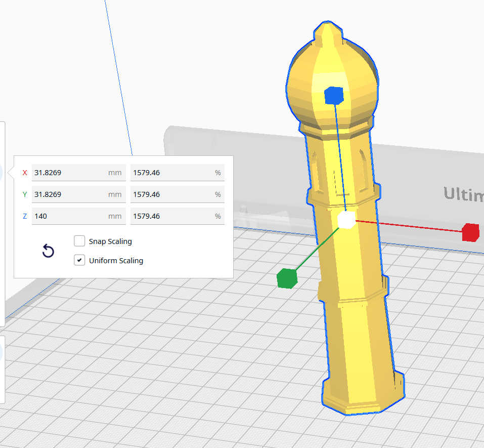This screenshot has width=484, height=448.
Task: Click the blue Z axis label
Action: coord(25,216)
